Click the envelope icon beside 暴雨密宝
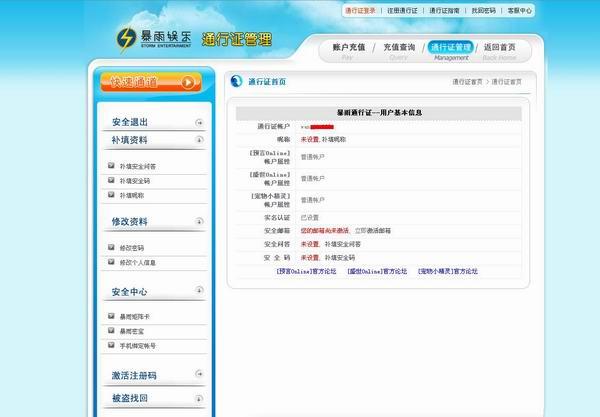Screen dimensions: 600x417 click(111, 330)
